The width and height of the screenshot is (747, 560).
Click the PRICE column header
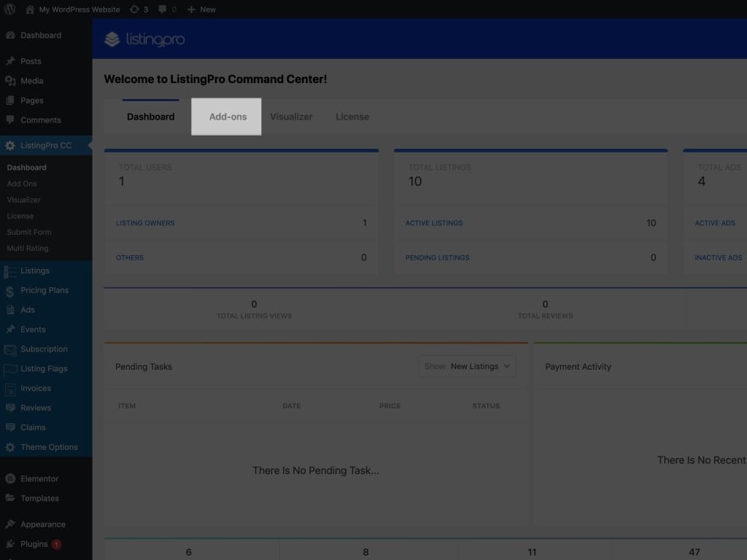pos(390,405)
